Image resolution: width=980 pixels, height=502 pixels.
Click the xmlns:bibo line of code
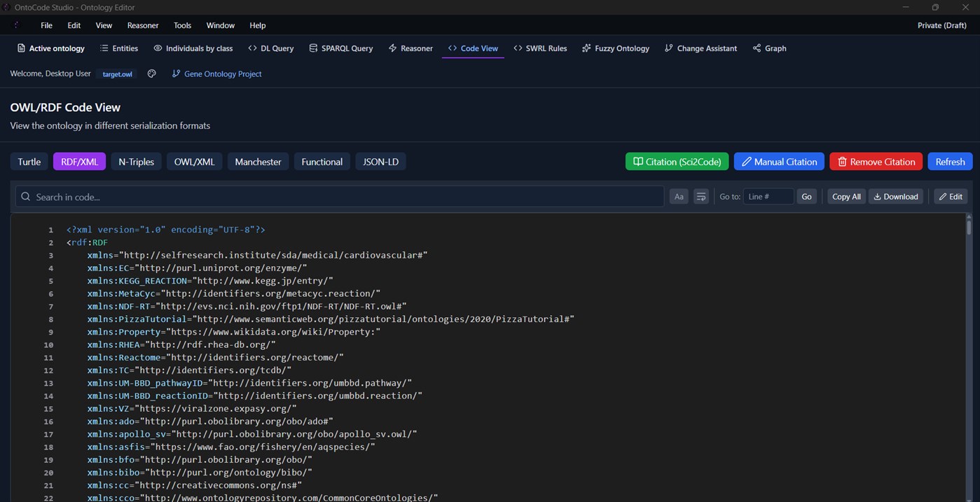200,473
